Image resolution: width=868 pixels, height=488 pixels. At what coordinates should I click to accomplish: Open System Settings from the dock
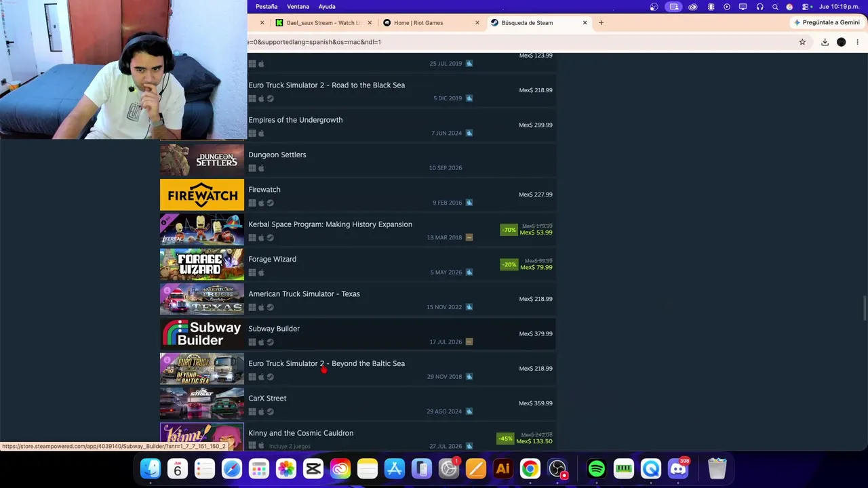(449, 468)
